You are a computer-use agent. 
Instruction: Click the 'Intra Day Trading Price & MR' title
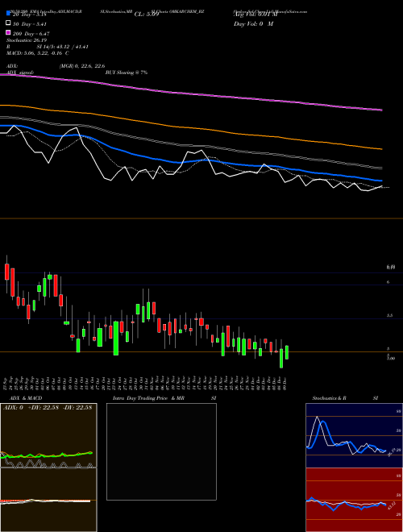coord(148,398)
